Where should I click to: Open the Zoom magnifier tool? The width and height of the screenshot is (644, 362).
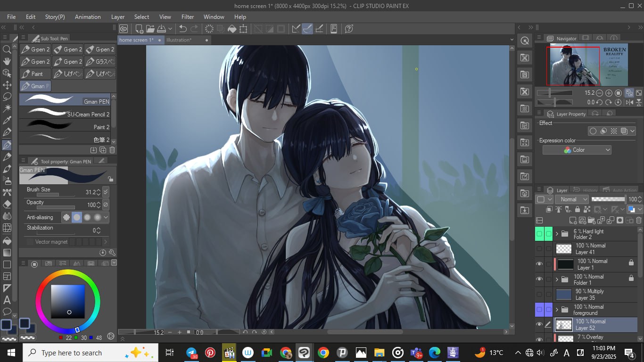click(7, 49)
